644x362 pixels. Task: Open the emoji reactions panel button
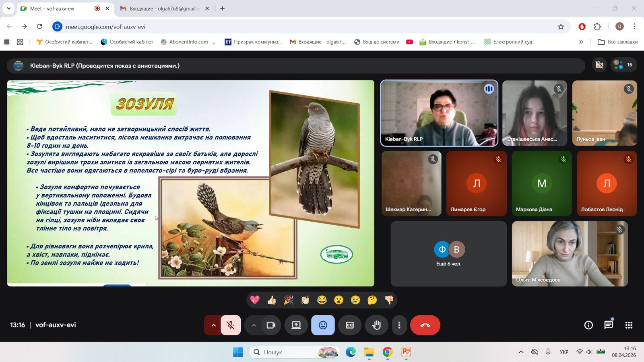[323, 325]
